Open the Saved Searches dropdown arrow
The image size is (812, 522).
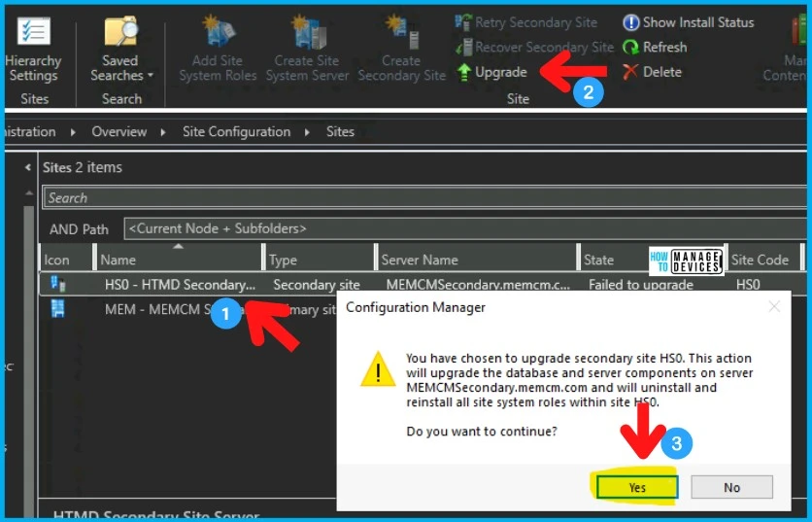151,76
